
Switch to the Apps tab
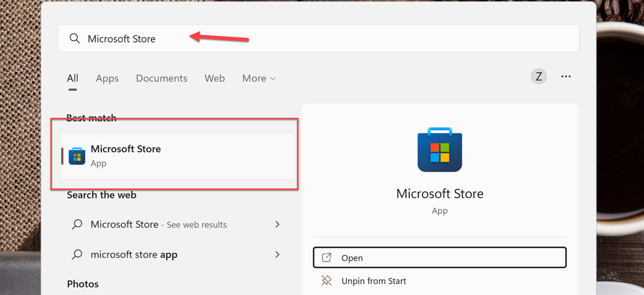point(107,78)
